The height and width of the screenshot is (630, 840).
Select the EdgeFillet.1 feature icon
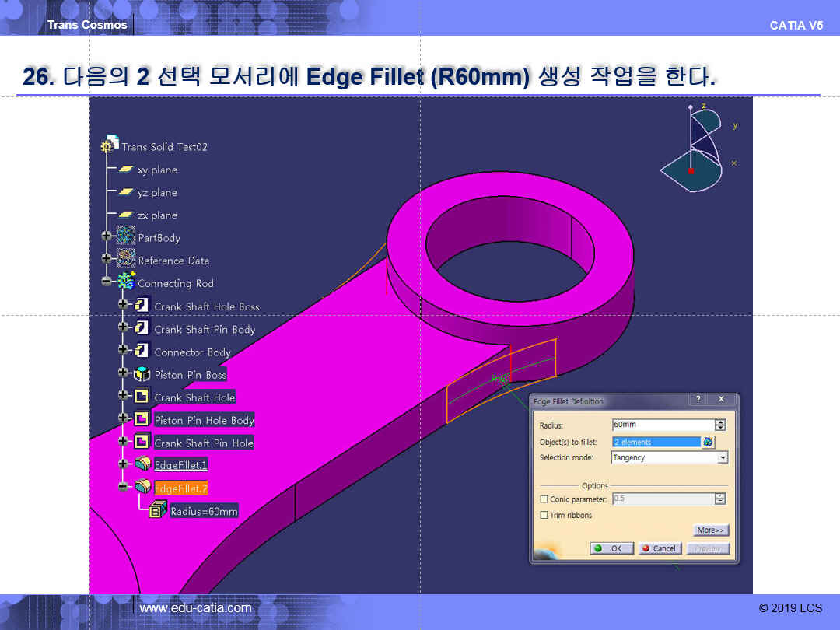click(x=142, y=464)
